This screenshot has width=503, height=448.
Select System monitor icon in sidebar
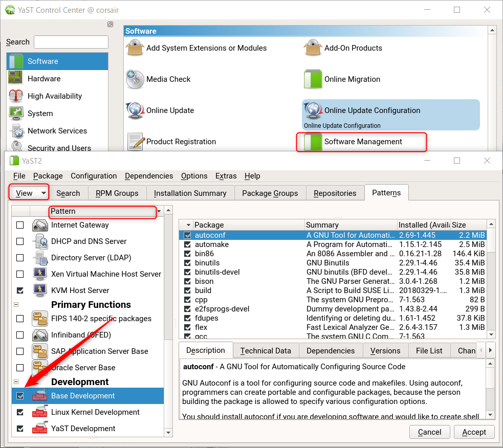[16, 113]
